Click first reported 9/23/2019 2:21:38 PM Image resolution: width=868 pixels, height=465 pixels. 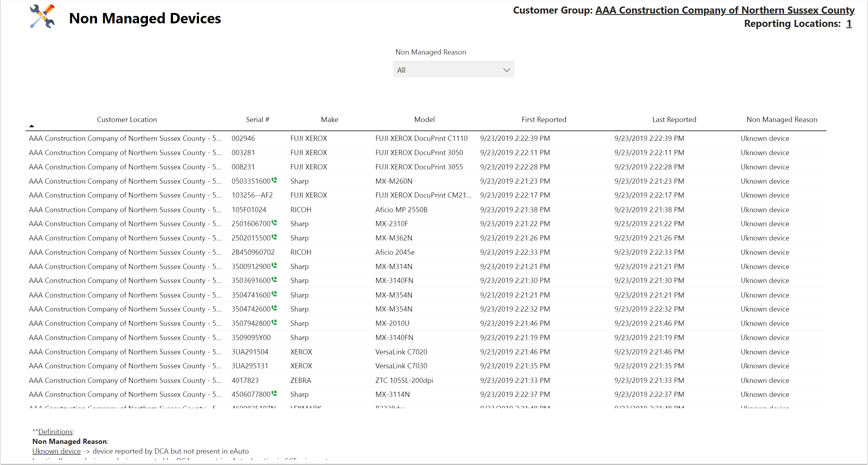(x=515, y=210)
